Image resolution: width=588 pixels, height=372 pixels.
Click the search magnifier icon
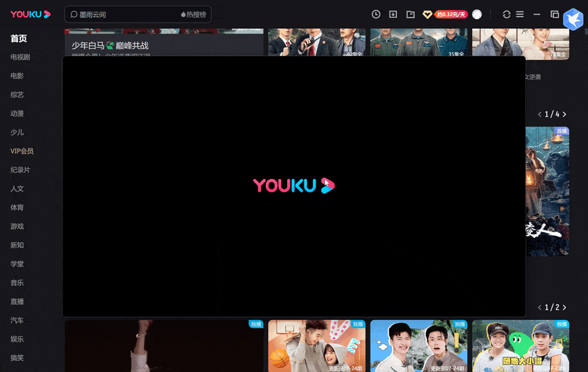[74, 14]
